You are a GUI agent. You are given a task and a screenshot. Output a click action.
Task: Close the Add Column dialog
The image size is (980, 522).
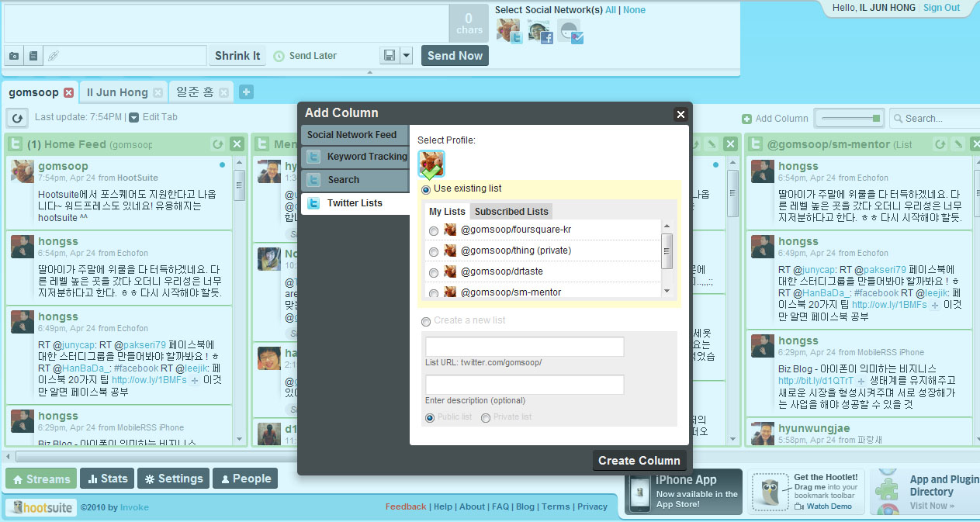pos(680,114)
